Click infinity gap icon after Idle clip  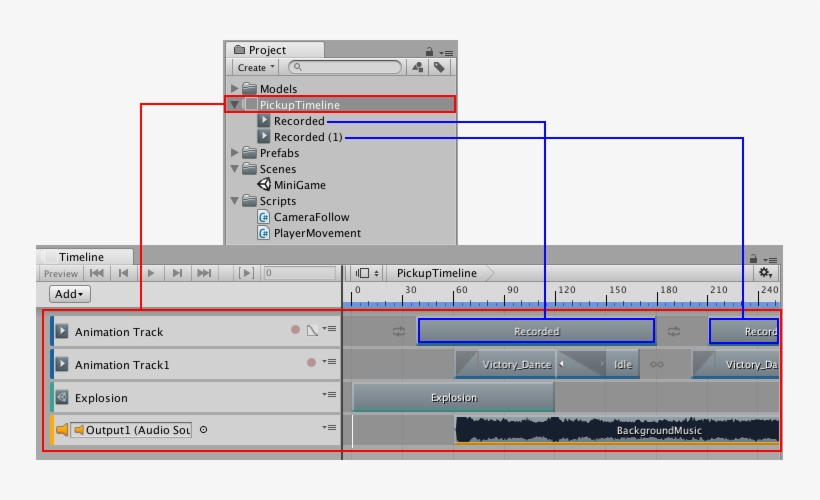click(657, 365)
